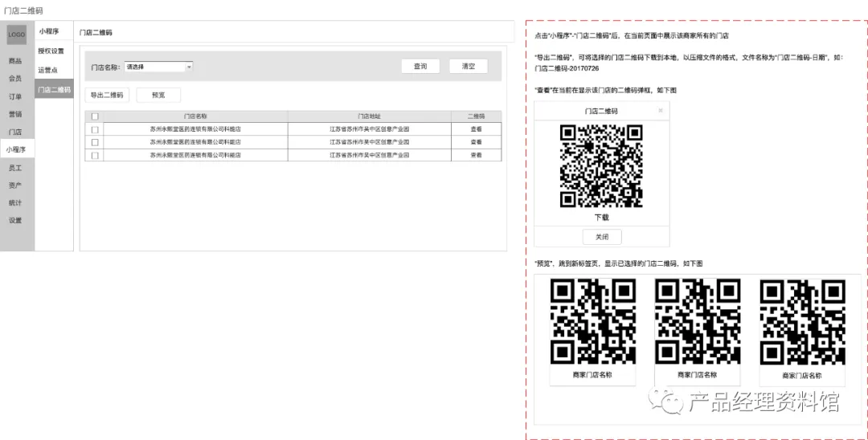Click the left preview QR code thumbnail
Image resolution: width=868 pixels, height=440 pixels.
(593, 321)
